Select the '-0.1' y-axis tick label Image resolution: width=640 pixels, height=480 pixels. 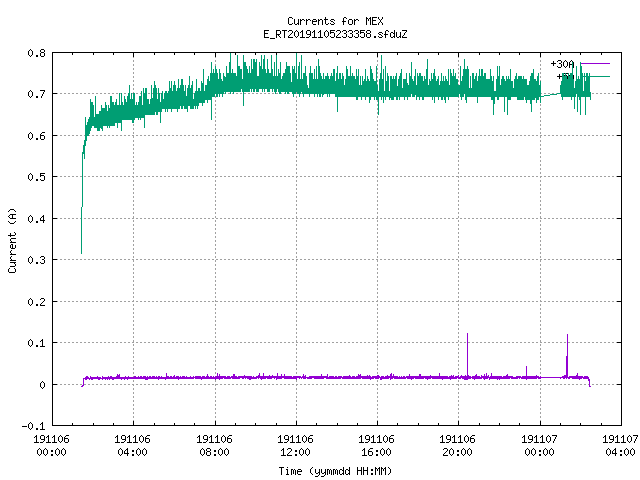pyautogui.click(x=33, y=426)
